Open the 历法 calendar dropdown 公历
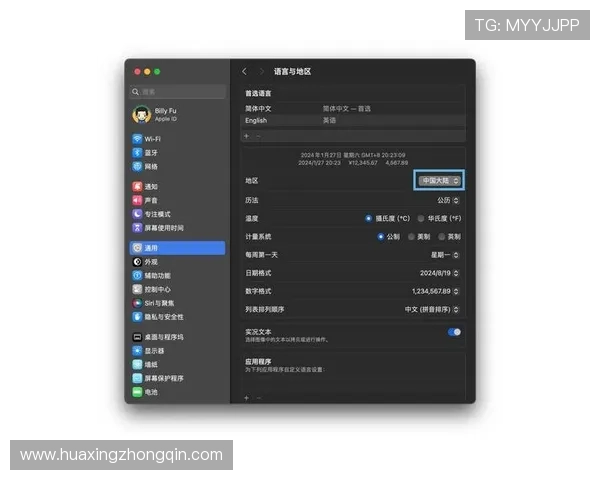 (x=448, y=200)
